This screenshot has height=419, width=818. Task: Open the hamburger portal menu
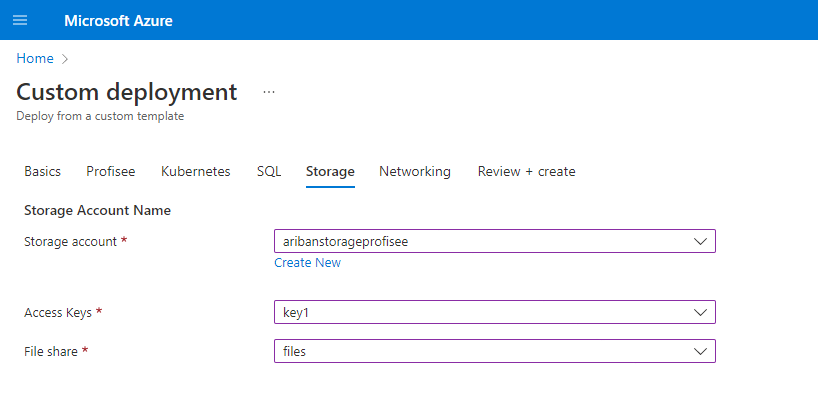click(20, 20)
